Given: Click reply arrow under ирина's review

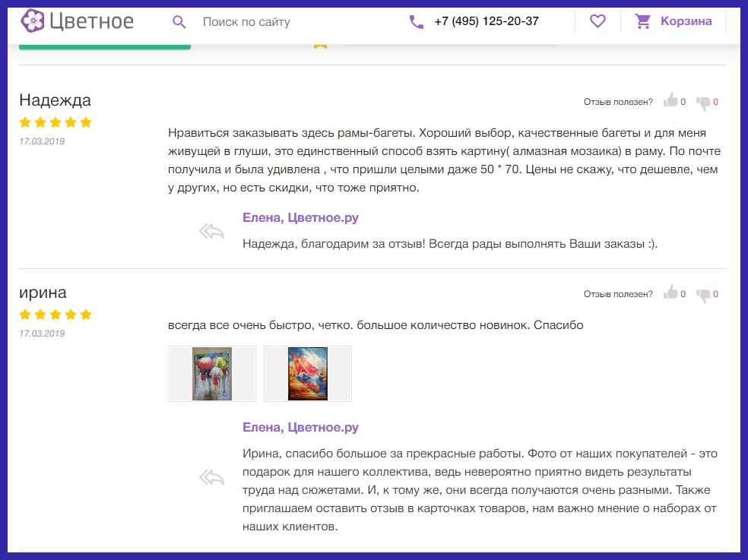Looking at the screenshot, I should (211, 477).
